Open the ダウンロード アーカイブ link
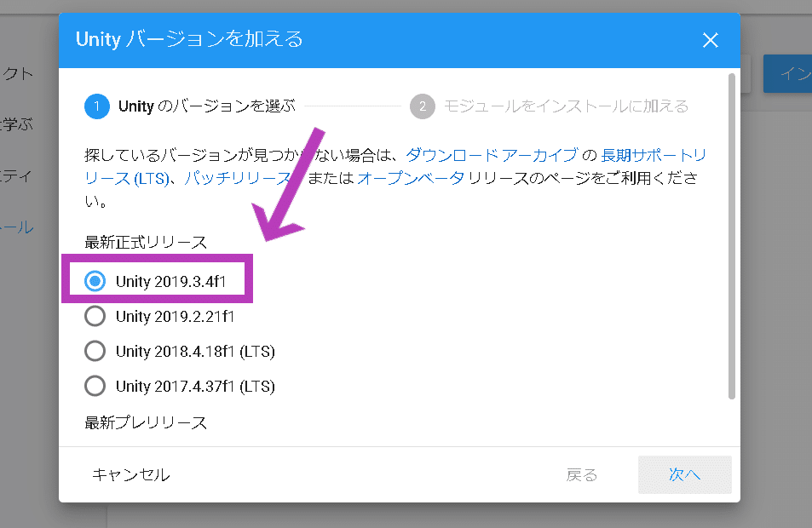Image resolution: width=812 pixels, height=528 pixels. (x=492, y=155)
